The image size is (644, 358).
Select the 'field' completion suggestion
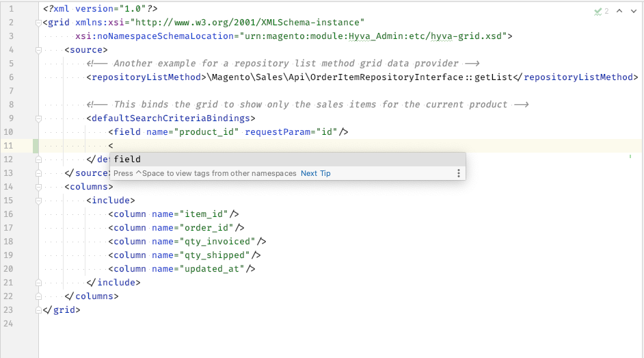pos(288,159)
